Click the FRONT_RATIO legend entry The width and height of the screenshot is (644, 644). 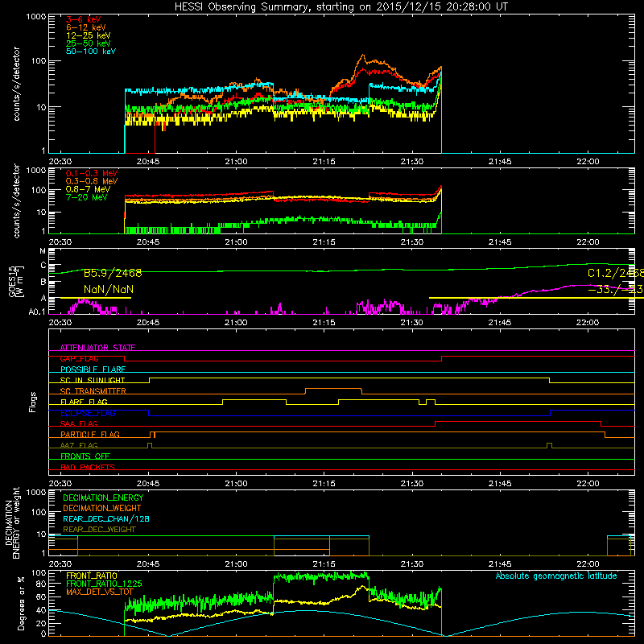click(x=92, y=576)
